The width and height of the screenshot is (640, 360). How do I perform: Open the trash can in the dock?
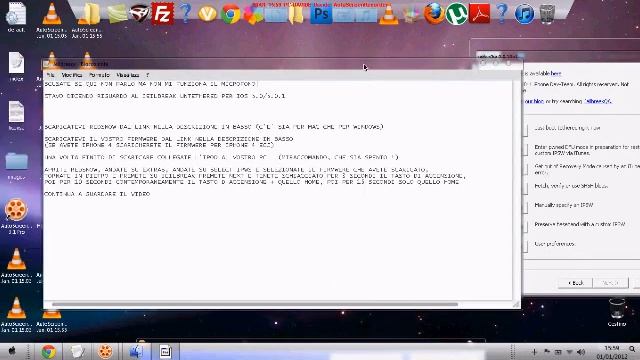click(547, 14)
